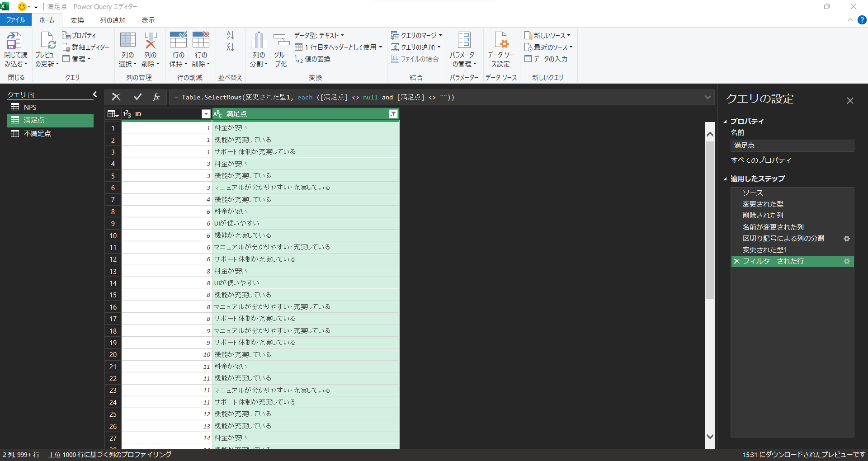Click the 行の保持 keep rows icon
This screenshot has width=868, height=461.
pos(178,40)
